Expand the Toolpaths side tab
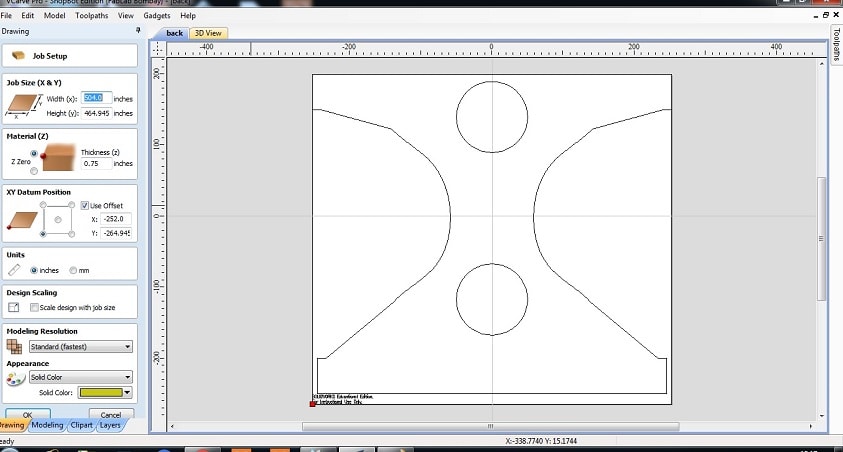 click(837, 44)
